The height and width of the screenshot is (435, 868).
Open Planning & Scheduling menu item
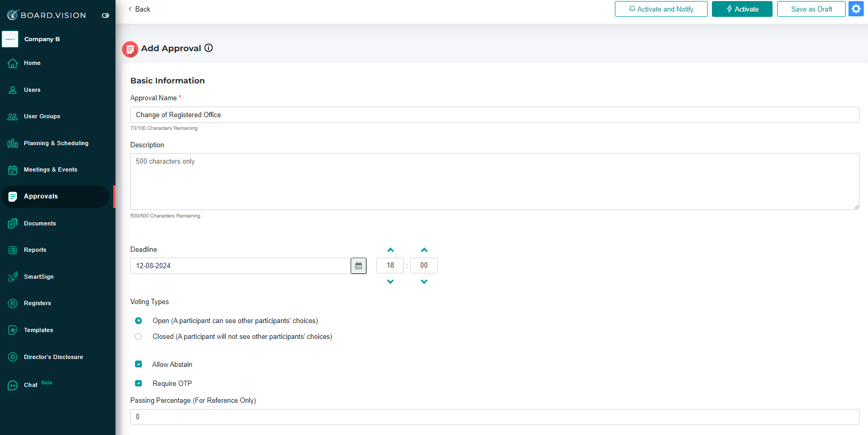(56, 143)
